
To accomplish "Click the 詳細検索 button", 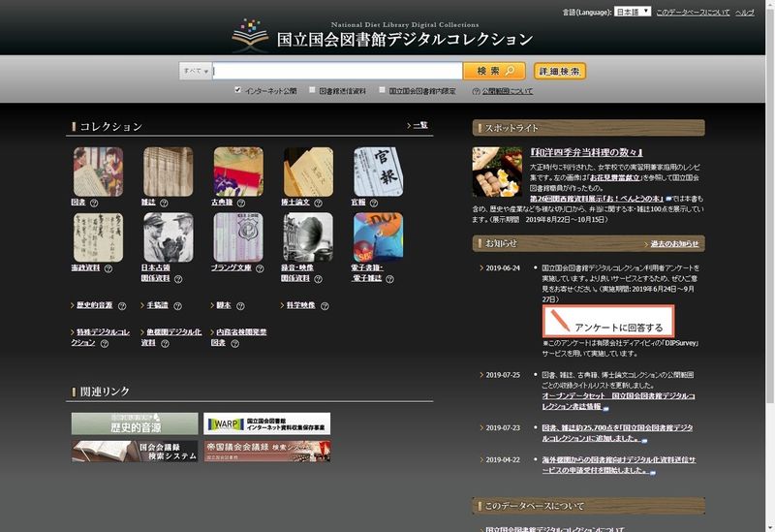I will click(x=560, y=71).
